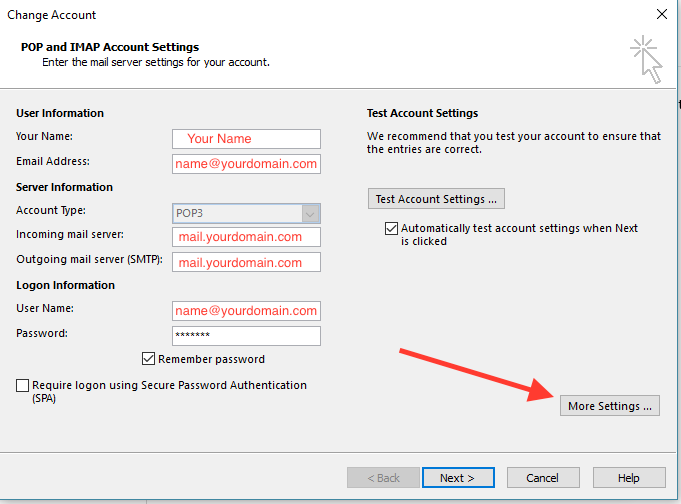This screenshot has width=681, height=504.
Task: Enable Require logon using Secure Password Authentication
Action: coord(23,385)
